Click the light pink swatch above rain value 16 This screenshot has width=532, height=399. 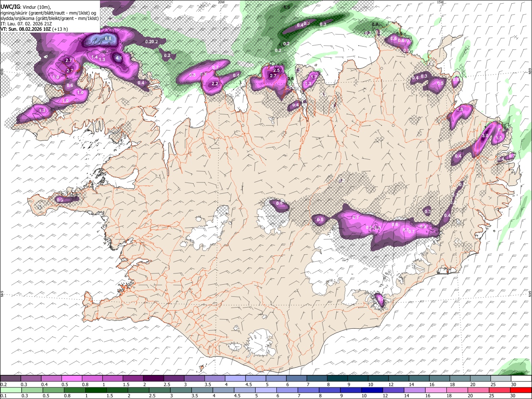pyautogui.click(x=436, y=390)
